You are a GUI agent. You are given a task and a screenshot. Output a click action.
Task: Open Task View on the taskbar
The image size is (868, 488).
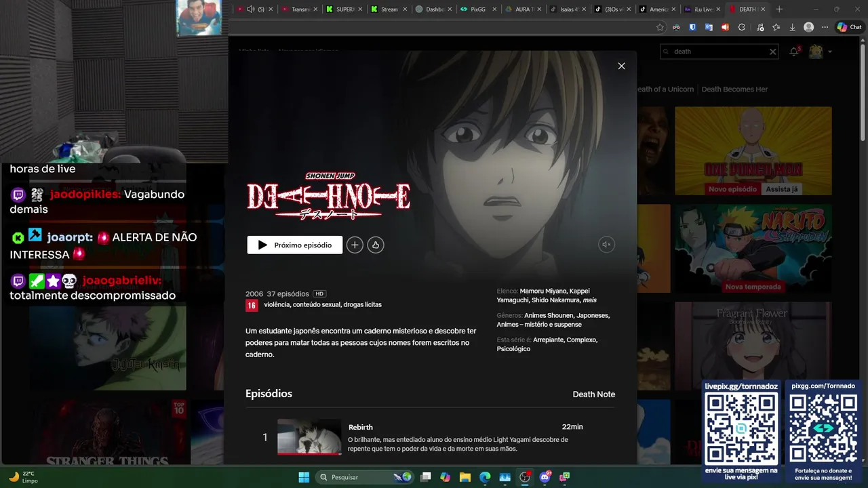point(425,477)
